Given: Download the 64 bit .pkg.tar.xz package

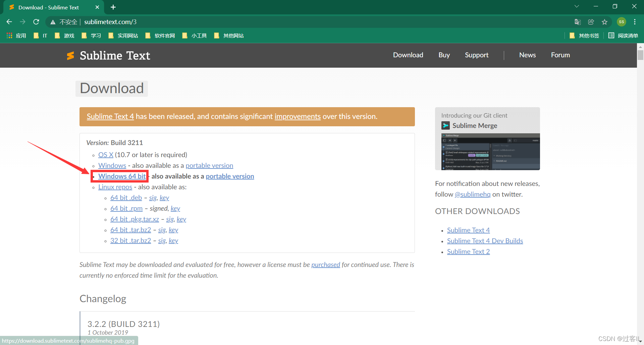Looking at the screenshot, I should pos(135,219).
